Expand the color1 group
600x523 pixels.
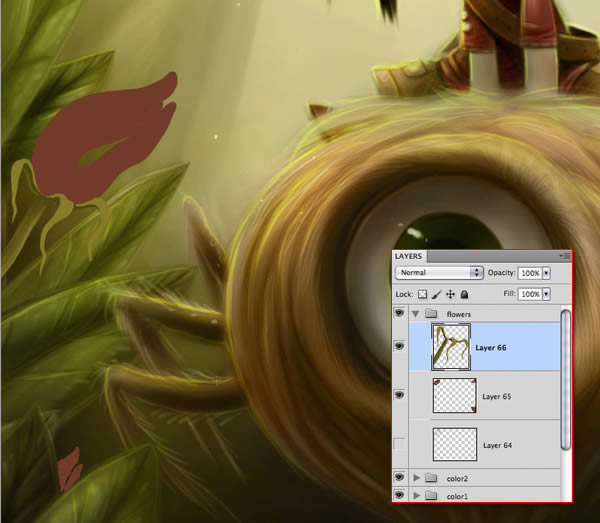click(x=417, y=496)
